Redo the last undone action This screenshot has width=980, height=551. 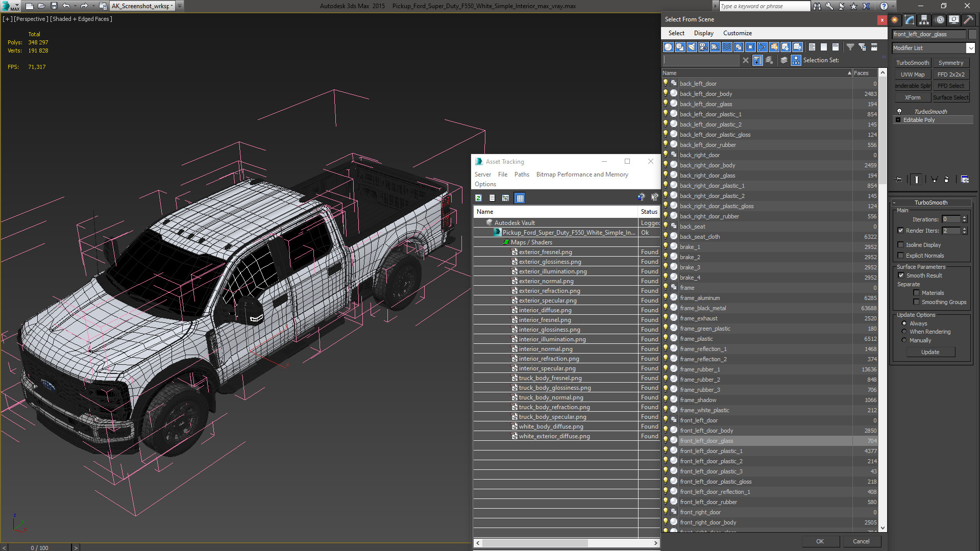[x=84, y=6]
